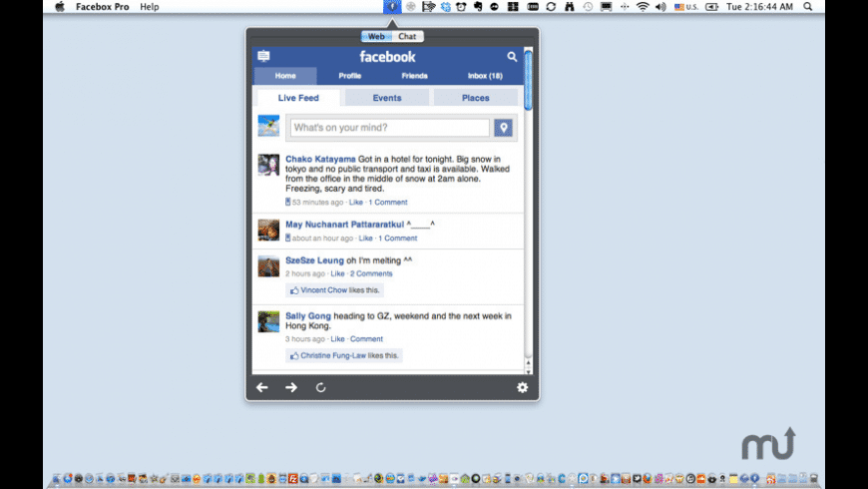The width and height of the screenshot is (868, 489).
Task: Click the feed's blue scrollbar thumb
Action: coord(528,80)
